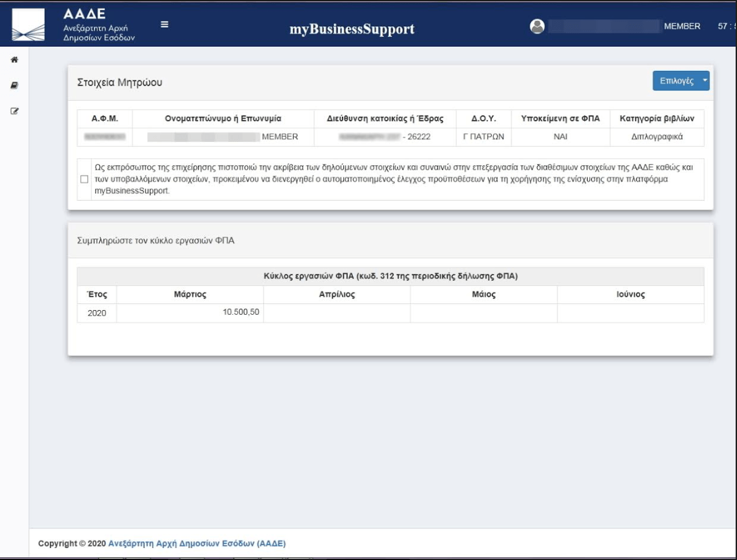The width and height of the screenshot is (737, 560).
Task: Click the AADE logo emblem
Action: tap(28, 24)
